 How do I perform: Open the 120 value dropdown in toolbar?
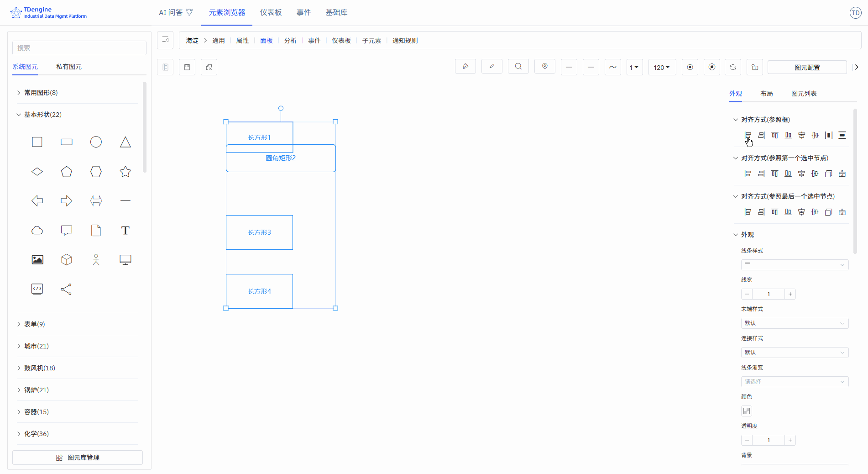pos(662,67)
